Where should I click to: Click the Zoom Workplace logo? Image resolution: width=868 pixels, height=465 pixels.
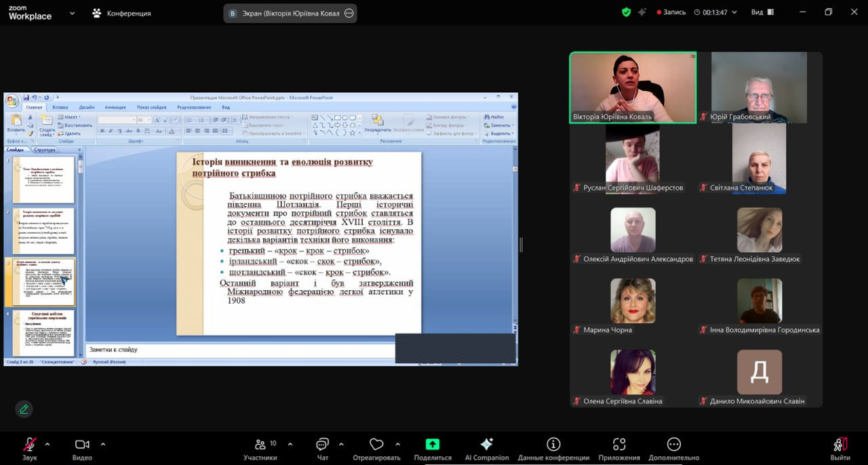tap(30, 13)
